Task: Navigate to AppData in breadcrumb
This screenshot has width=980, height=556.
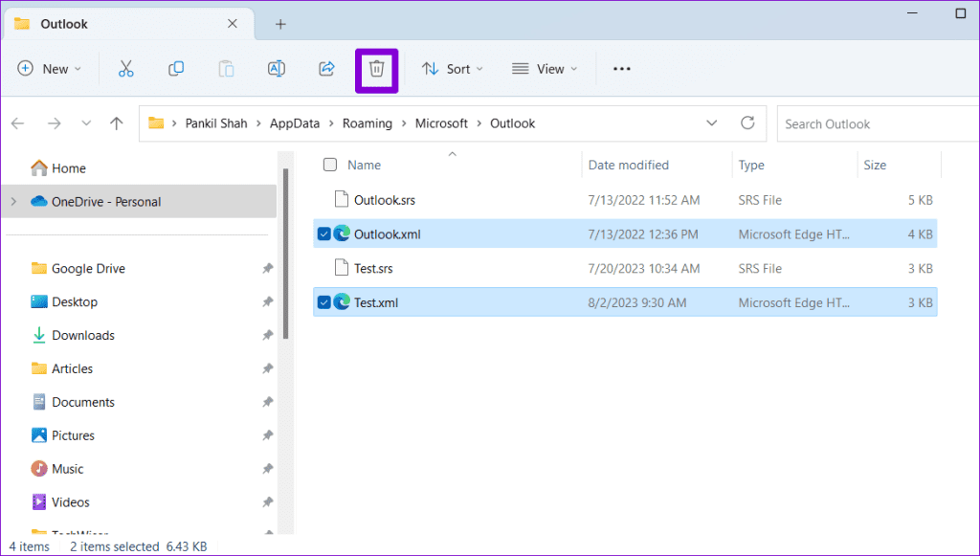Action: pyautogui.click(x=295, y=123)
